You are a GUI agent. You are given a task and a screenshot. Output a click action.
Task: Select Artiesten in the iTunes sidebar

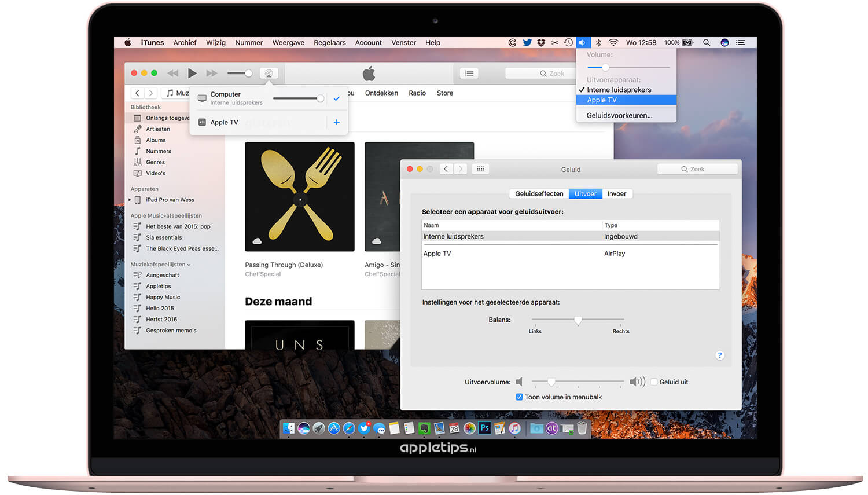point(158,129)
